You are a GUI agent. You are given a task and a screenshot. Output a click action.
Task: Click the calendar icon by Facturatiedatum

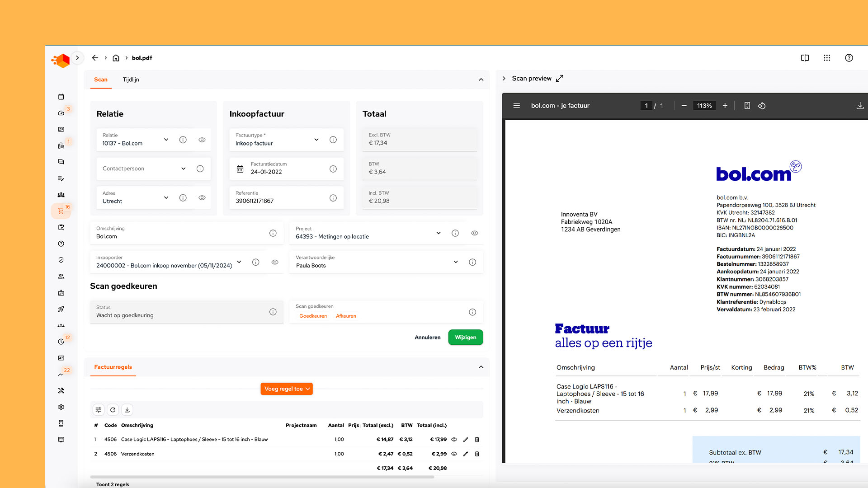(240, 169)
